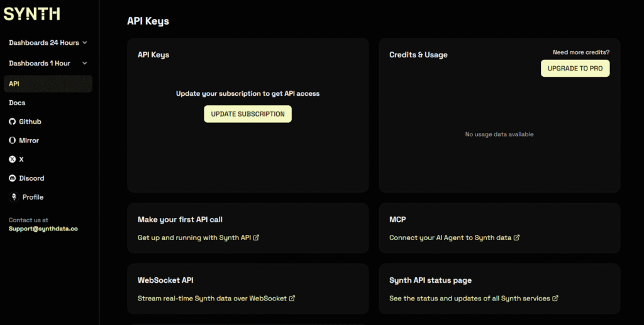The height and width of the screenshot is (325, 644).
Task: Click the Discord icon in the sidebar
Action: pyautogui.click(x=13, y=178)
